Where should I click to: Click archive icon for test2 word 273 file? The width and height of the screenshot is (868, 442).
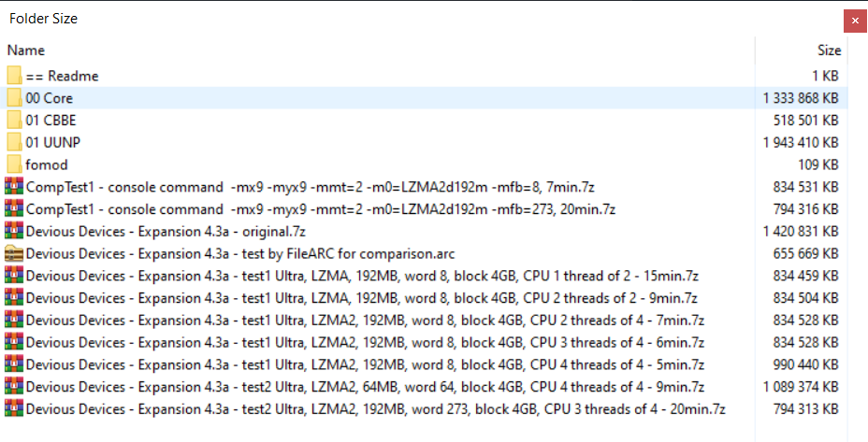[x=14, y=408]
